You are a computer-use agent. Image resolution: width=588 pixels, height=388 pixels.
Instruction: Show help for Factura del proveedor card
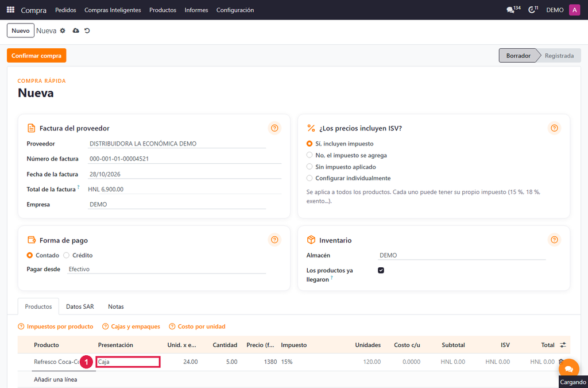tap(274, 128)
